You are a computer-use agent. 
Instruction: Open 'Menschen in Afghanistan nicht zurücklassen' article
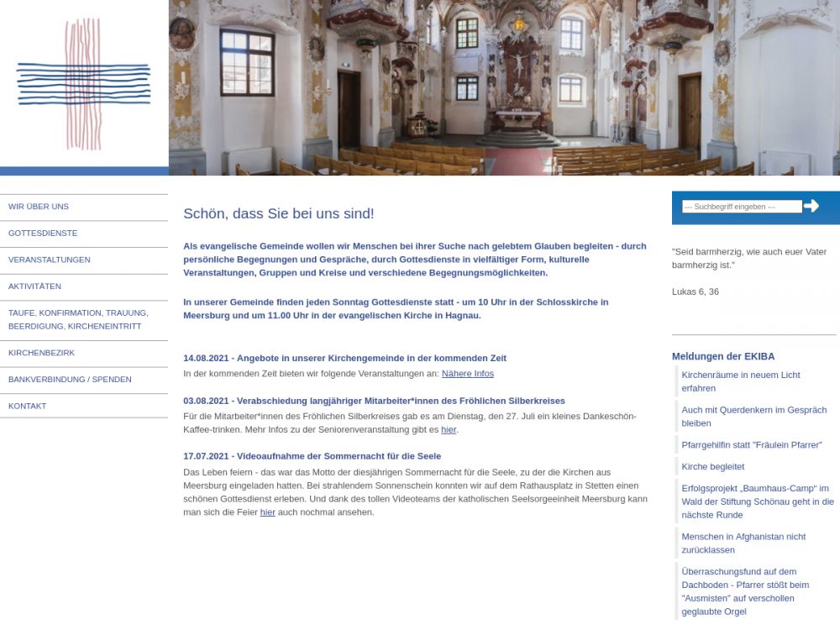point(743,543)
